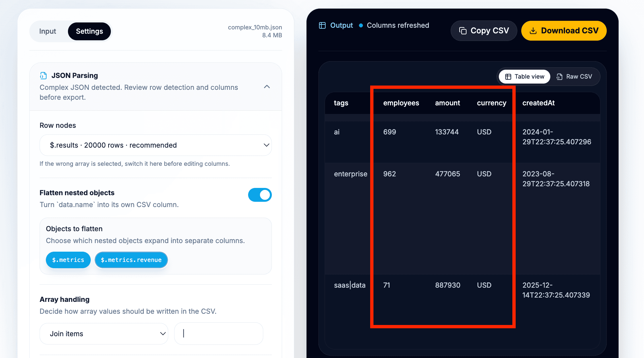This screenshot has height=358, width=644.
Task: Click the 8.4 MB file size
Action: click(272, 35)
